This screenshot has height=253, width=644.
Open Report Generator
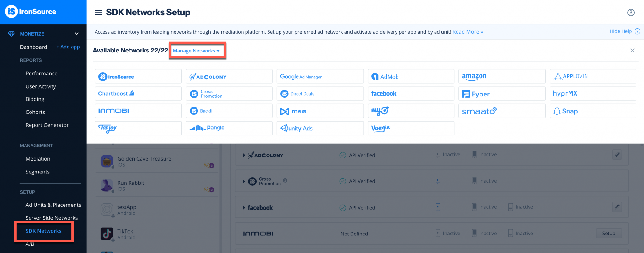pos(47,125)
